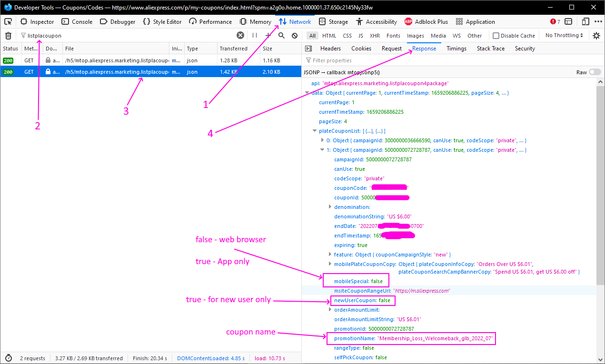Open the Debugger panel
This screenshot has height=364, width=605.
118,21
